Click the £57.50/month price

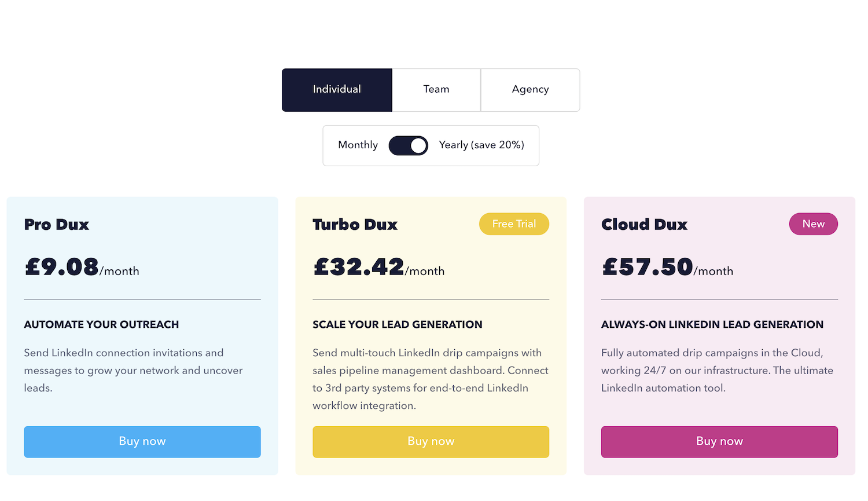pyautogui.click(x=667, y=268)
